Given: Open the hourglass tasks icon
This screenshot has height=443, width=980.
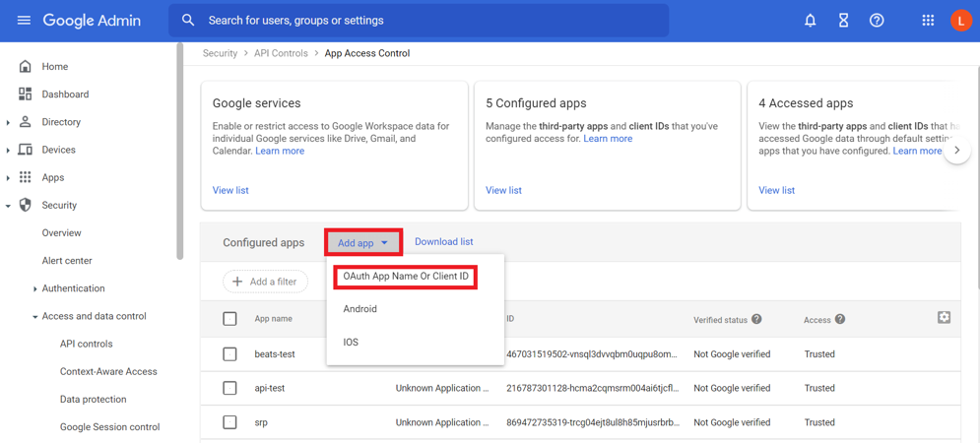Looking at the screenshot, I should [843, 21].
